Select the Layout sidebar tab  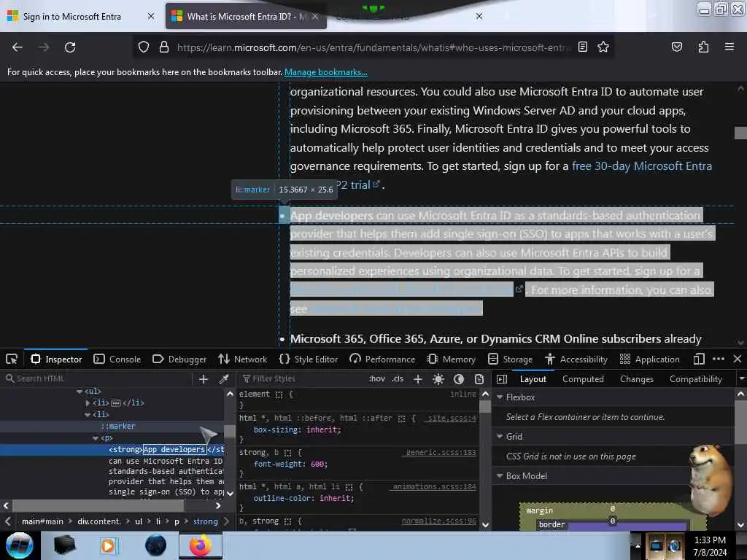(533, 379)
